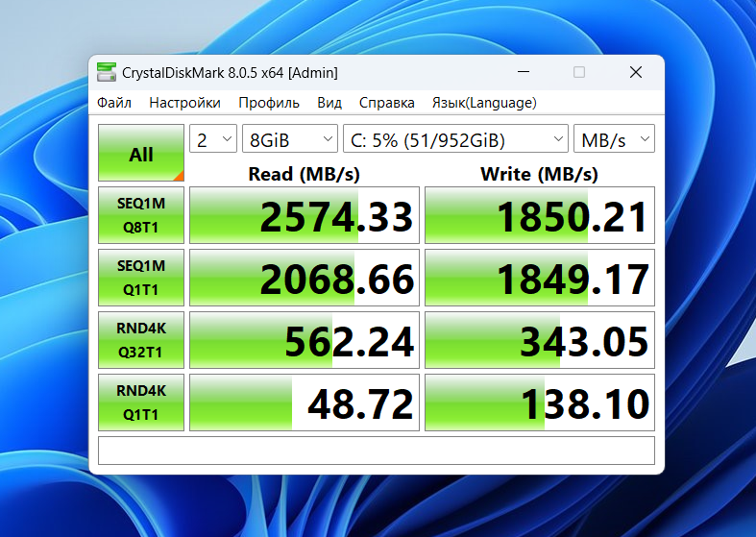Click the 2574.33 read result
The width and height of the screenshot is (756, 537).
coord(305,215)
